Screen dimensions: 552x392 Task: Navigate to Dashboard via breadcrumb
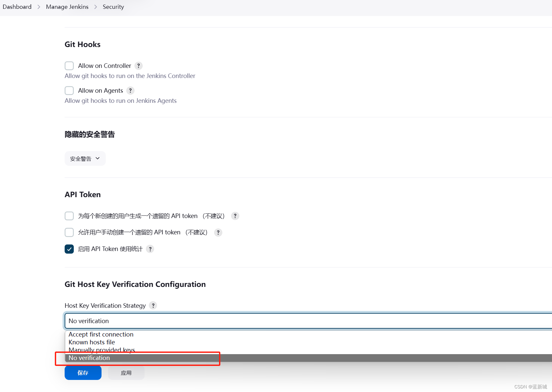tap(17, 7)
